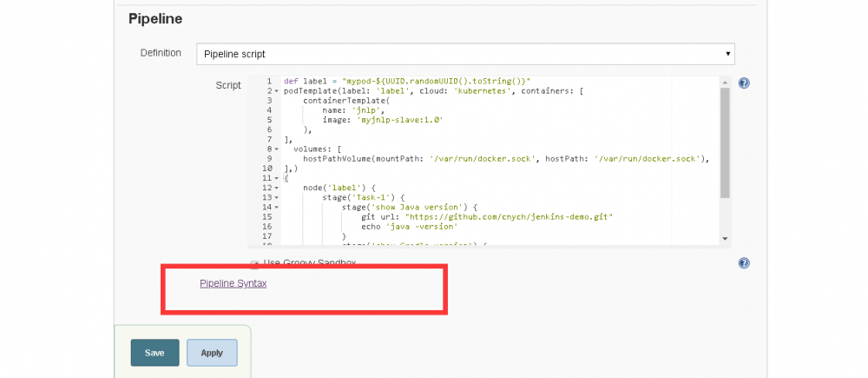
Task: Click the git url code line
Action: 487,217
